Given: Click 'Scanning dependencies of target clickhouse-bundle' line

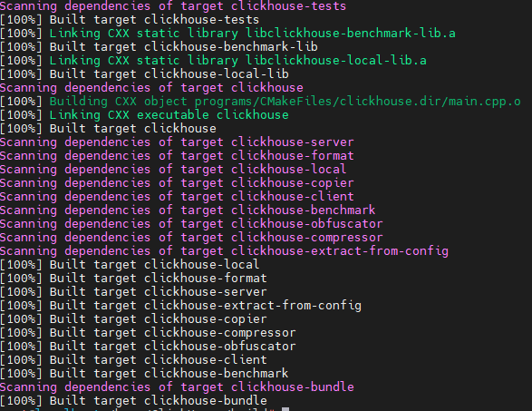Looking at the screenshot, I should click(177, 387).
